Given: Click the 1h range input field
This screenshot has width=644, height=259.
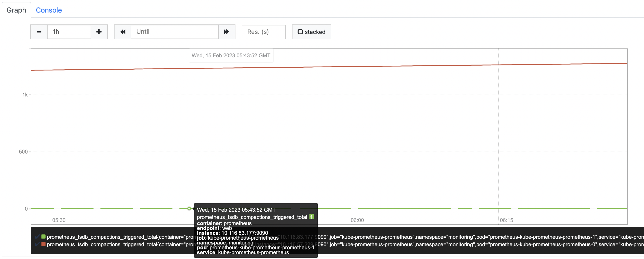Looking at the screenshot, I should (x=69, y=32).
